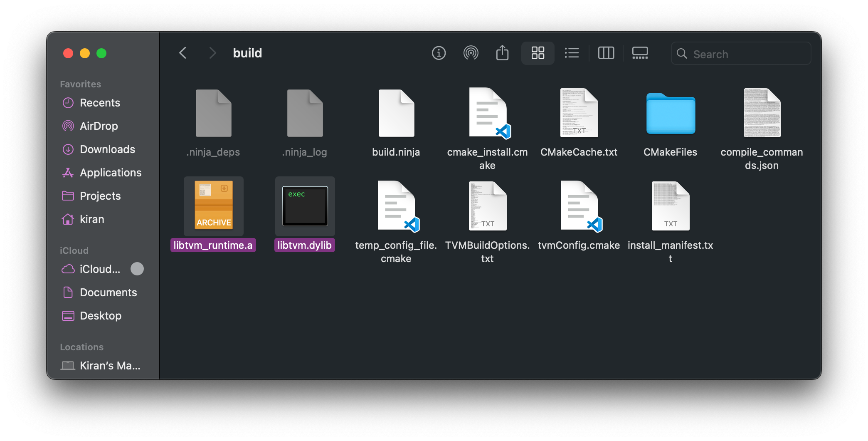Select the CMakeFiles folder
This screenshot has width=868, height=441.
[x=670, y=114]
